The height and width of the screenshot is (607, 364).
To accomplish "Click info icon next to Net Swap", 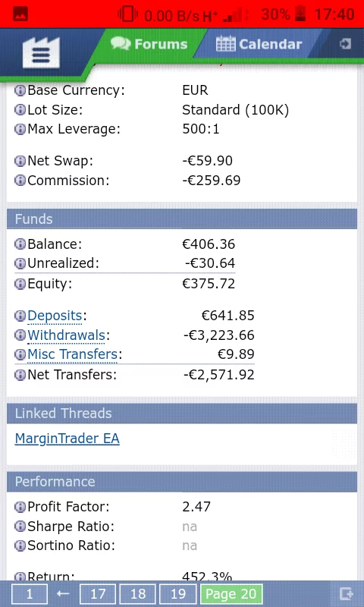I will point(20,161).
